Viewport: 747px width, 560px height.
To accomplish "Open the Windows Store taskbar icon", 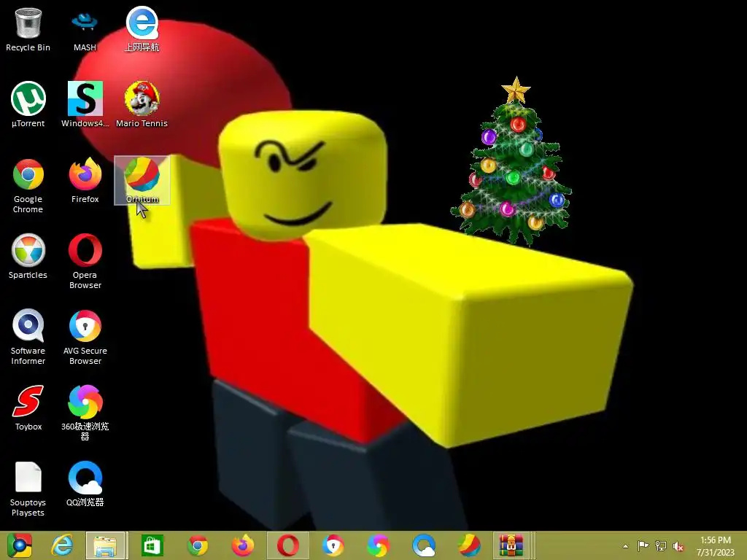I will coord(152,545).
